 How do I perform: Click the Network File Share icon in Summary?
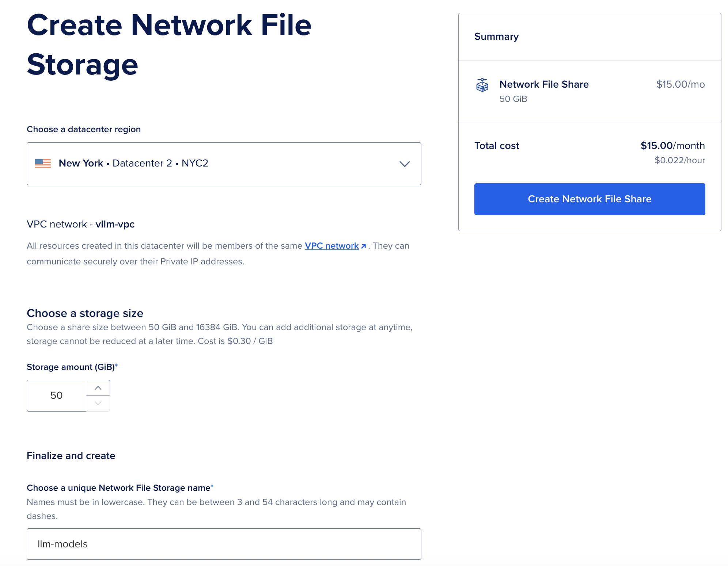pos(482,85)
